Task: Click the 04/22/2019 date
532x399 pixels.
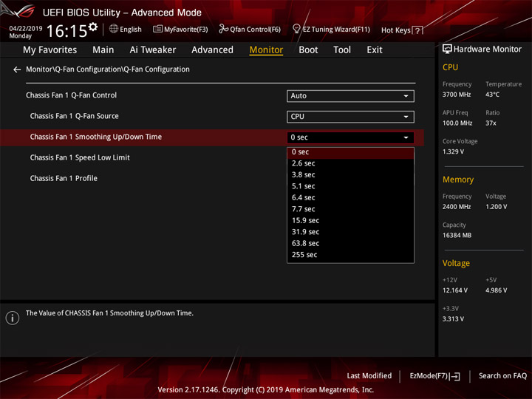Action: [26, 29]
